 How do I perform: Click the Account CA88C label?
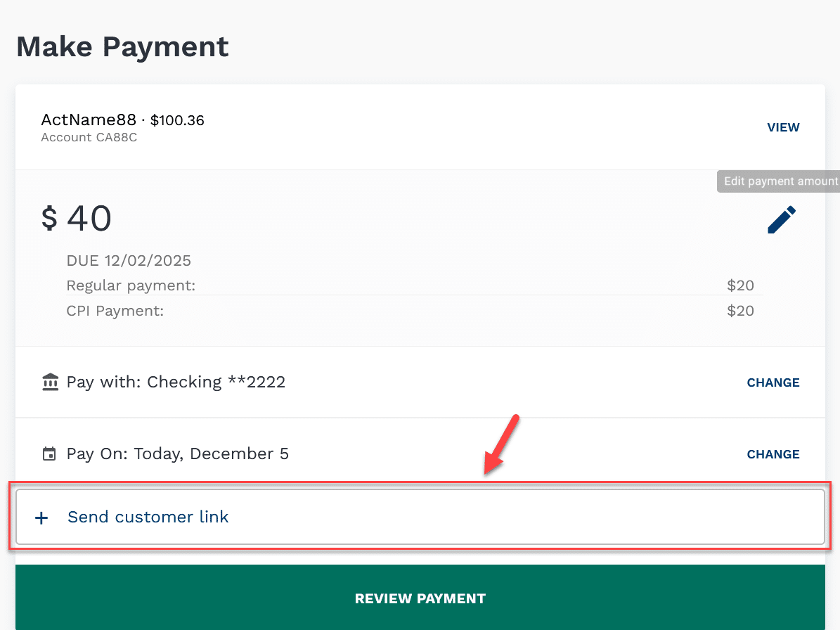(89, 138)
